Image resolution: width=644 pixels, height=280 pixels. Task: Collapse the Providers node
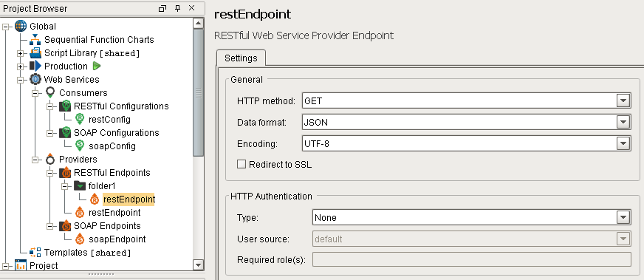pos(35,160)
